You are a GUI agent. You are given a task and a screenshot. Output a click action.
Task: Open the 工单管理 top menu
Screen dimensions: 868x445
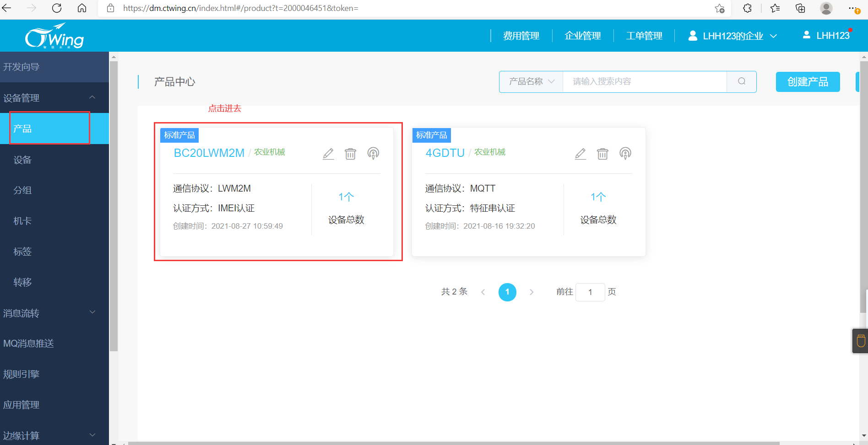pyautogui.click(x=644, y=36)
